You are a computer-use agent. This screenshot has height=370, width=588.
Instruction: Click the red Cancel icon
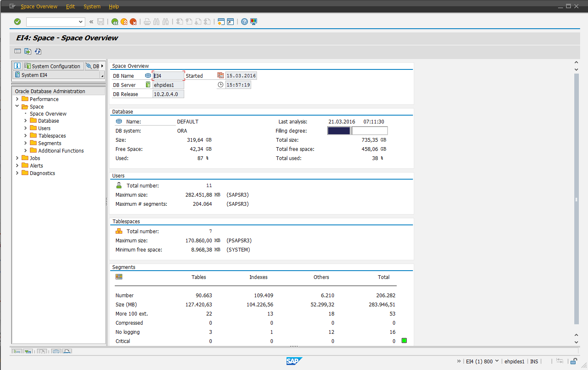coord(133,22)
